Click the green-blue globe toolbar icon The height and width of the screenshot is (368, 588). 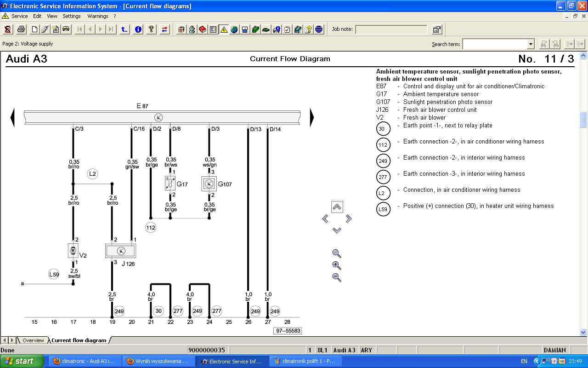pyautogui.click(x=234, y=29)
